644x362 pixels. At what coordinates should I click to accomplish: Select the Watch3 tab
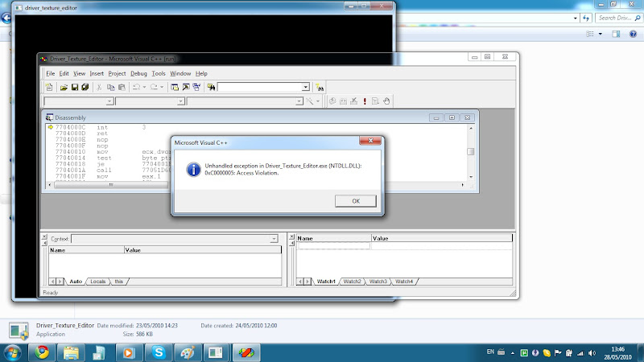tap(378, 282)
